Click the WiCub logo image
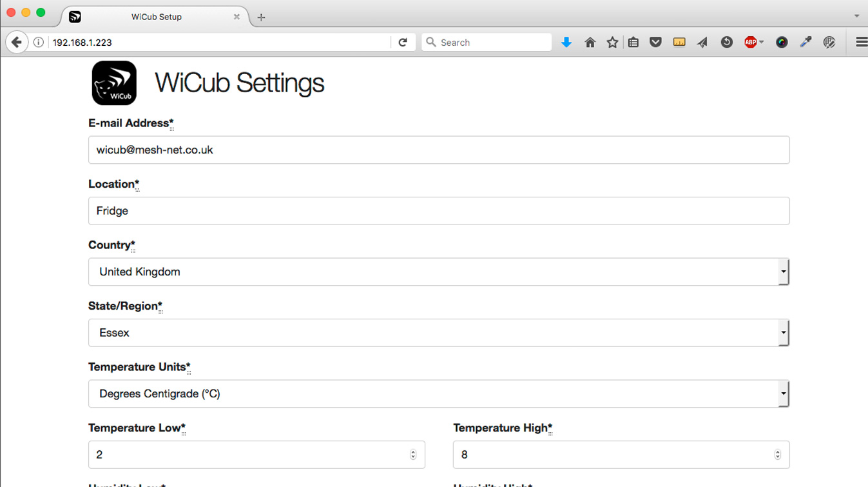 [x=114, y=83]
